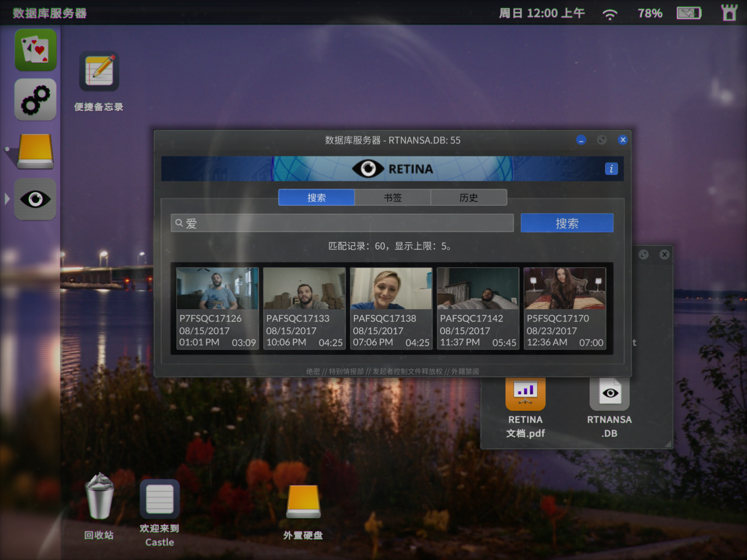747x560 pixels.
Task: Focus the search field containing 爱
Action: (x=342, y=223)
